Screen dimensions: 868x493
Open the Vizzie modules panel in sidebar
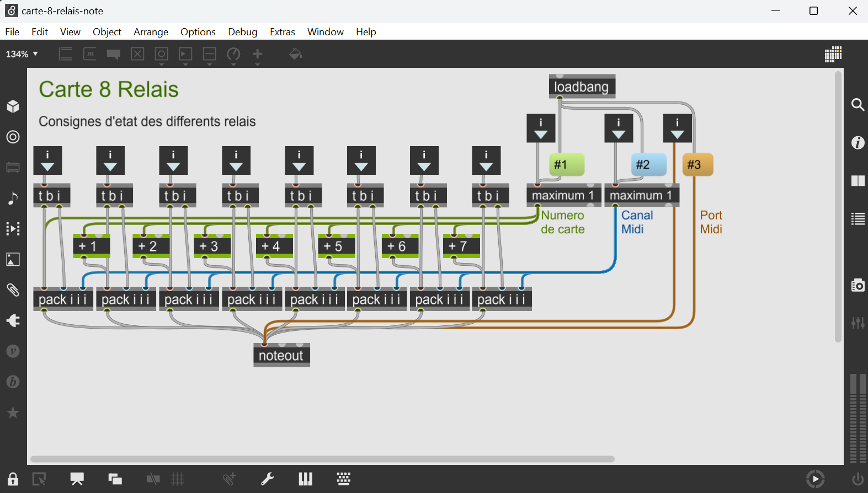(x=13, y=351)
